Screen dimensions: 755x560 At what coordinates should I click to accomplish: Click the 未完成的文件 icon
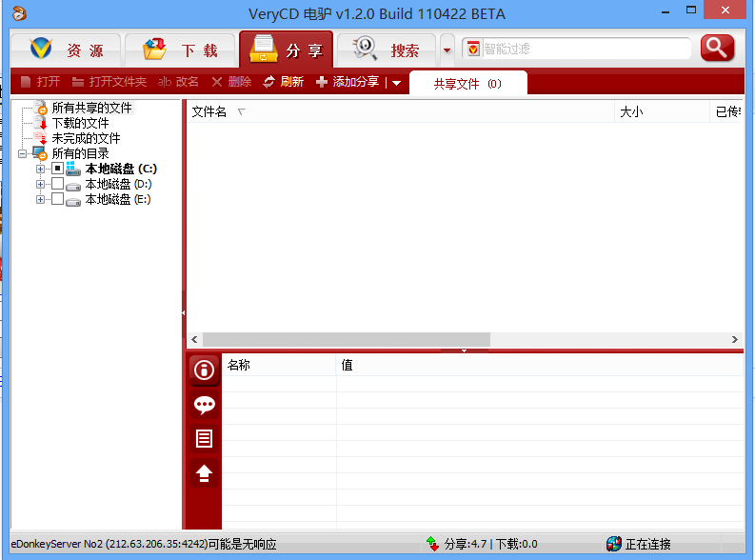click(x=40, y=138)
